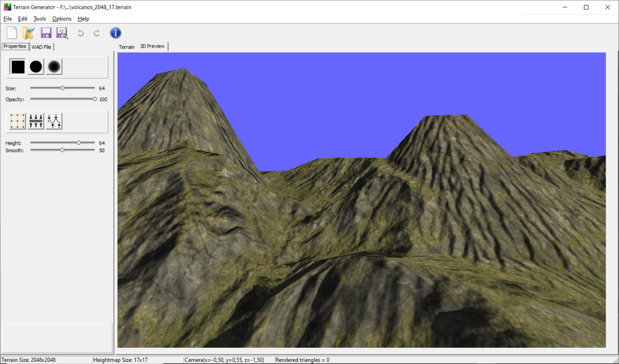Image resolution: width=619 pixels, height=364 pixels.
Task: Select the 3D Preview tab
Action: (x=152, y=46)
